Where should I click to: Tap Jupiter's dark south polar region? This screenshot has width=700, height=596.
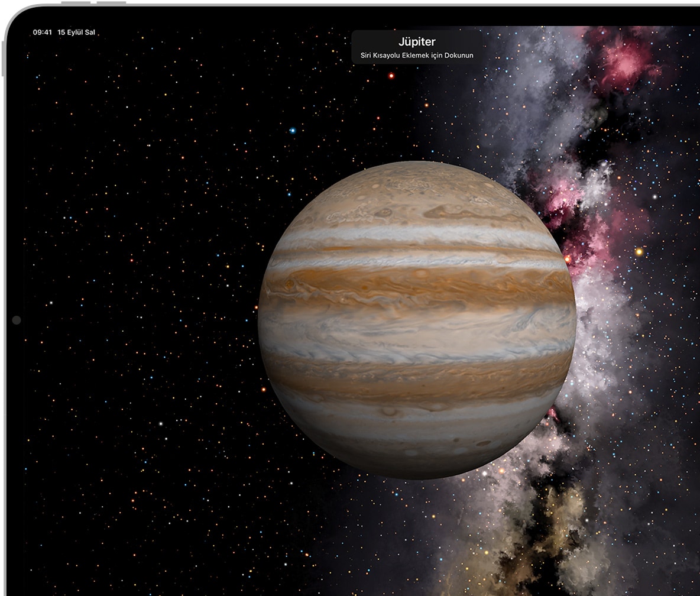tap(417, 455)
